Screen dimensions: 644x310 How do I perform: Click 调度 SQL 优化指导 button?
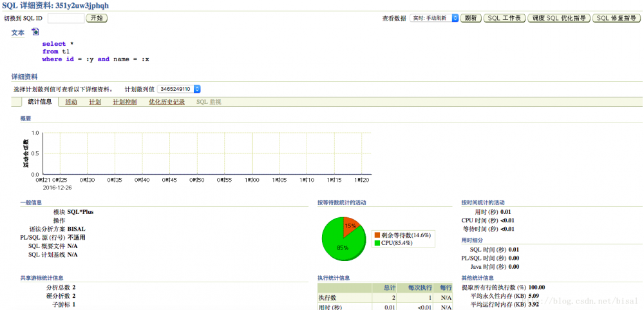(x=558, y=18)
